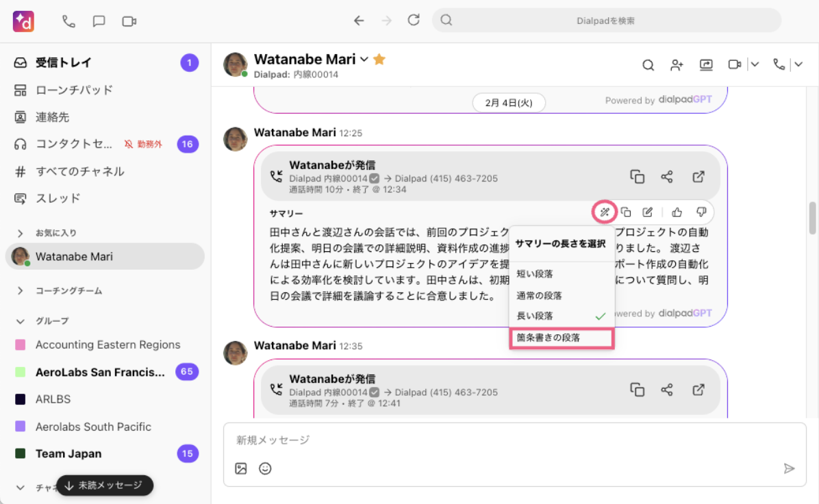
Task: Click the 新規メッセージ input box
Action: click(x=514, y=440)
